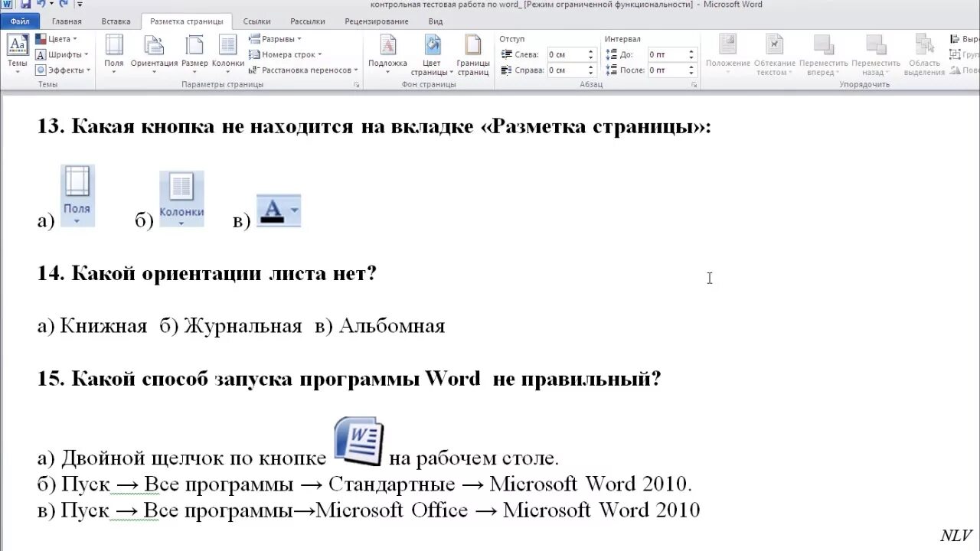The width and height of the screenshot is (980, 551).
Task: Click the Поля image in answer а)
Action: [x=77, y=196]
